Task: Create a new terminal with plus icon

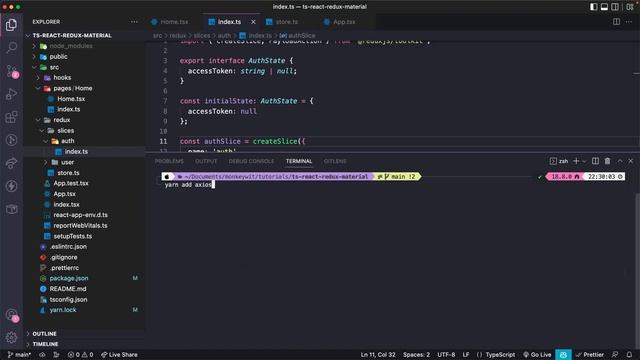Action: tap(576, 161)
